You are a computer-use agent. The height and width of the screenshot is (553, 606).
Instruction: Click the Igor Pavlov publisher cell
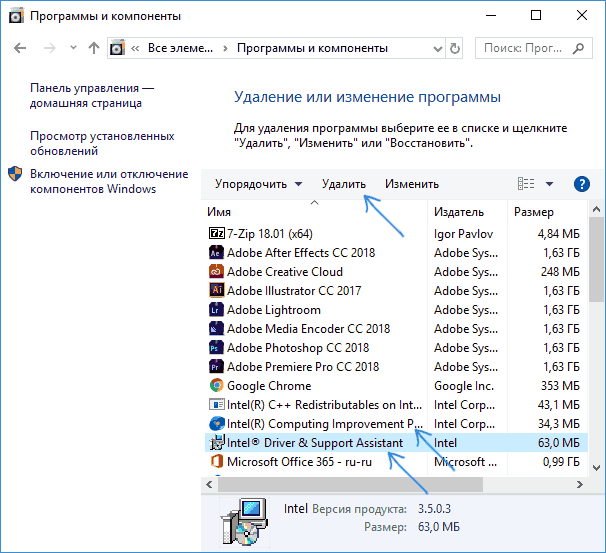463,234
